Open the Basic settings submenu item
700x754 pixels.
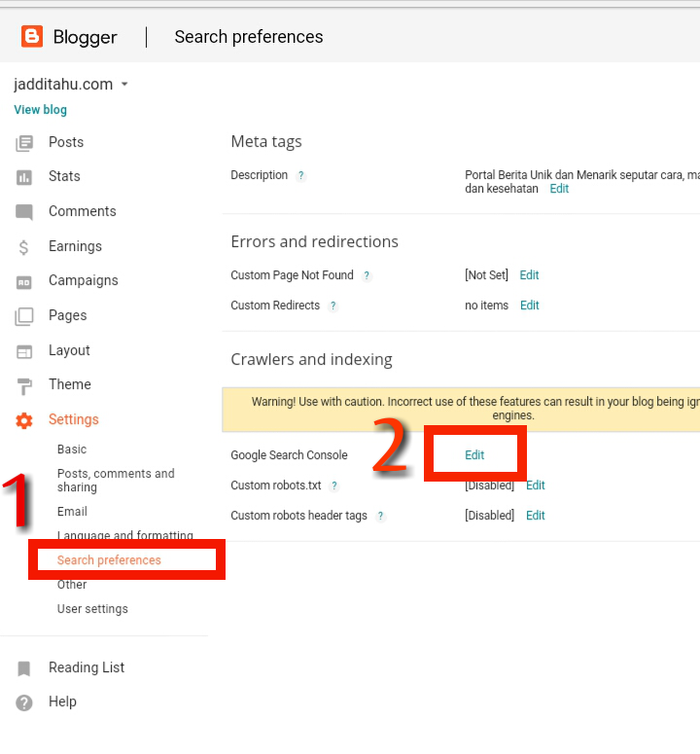point(72,449)
